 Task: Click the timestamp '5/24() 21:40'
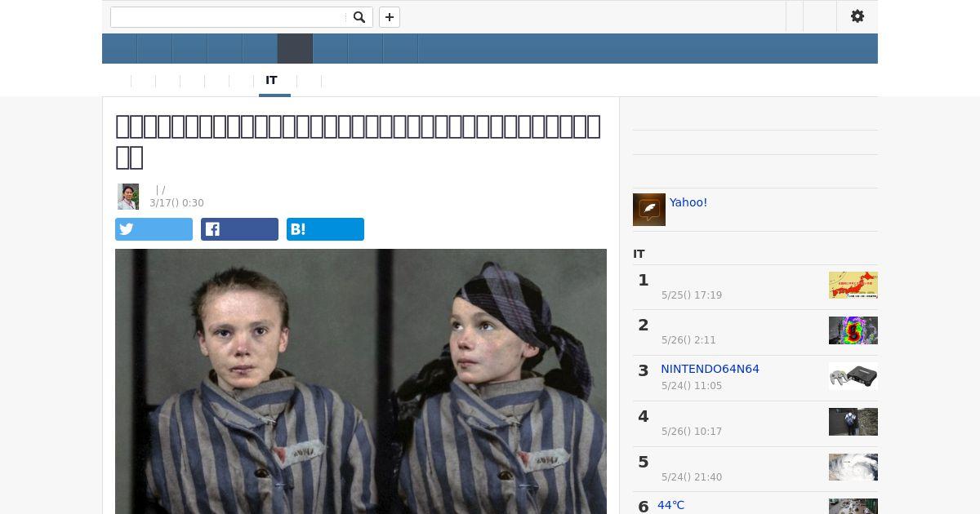pyautogui.click(x=692, y=477)
